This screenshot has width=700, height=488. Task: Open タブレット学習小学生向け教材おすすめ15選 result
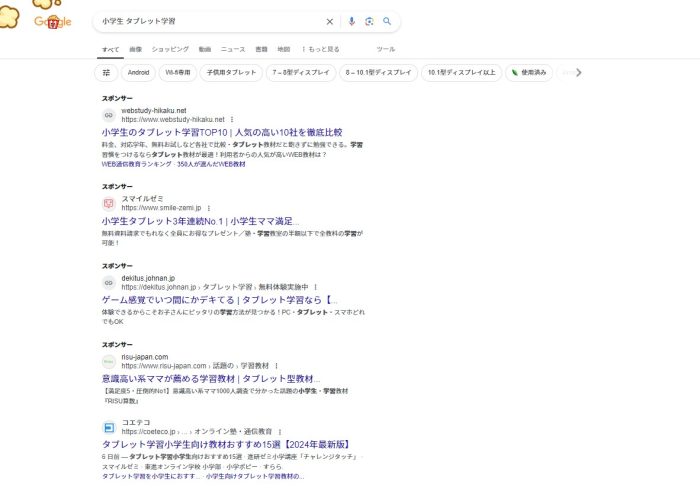pyautogui.click(x=225, y=445)
